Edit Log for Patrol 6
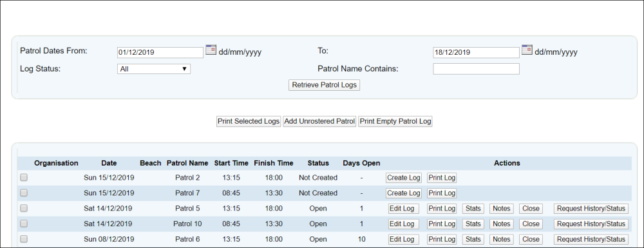The image size is (644, 248). 404,239
